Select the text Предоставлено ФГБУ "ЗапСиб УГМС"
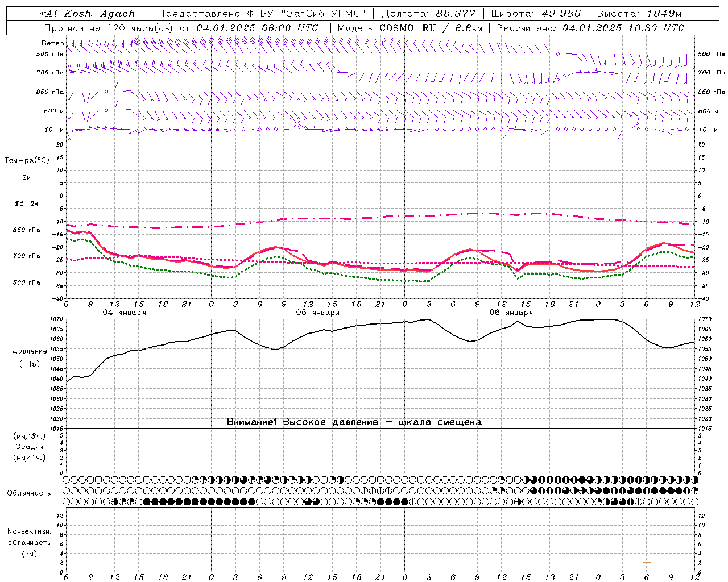Image resolution: width=728 pixels, height=582 pixels. [x=262, y=14]
